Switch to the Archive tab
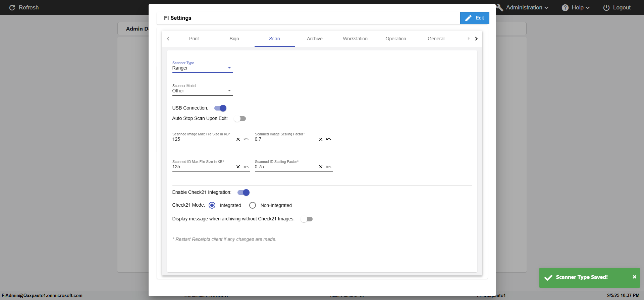This screenshot has height=300, width=644. click(x=315, y=39)
